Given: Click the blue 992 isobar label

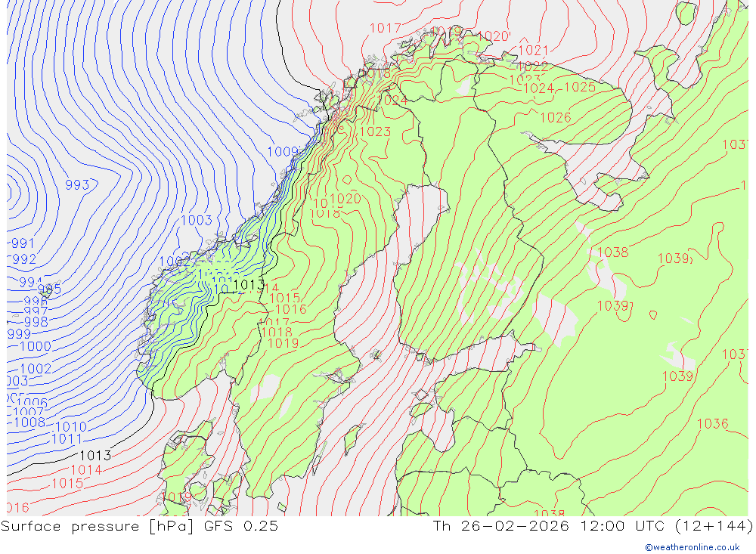Looking at the screenshot, I should pos(24,259).
